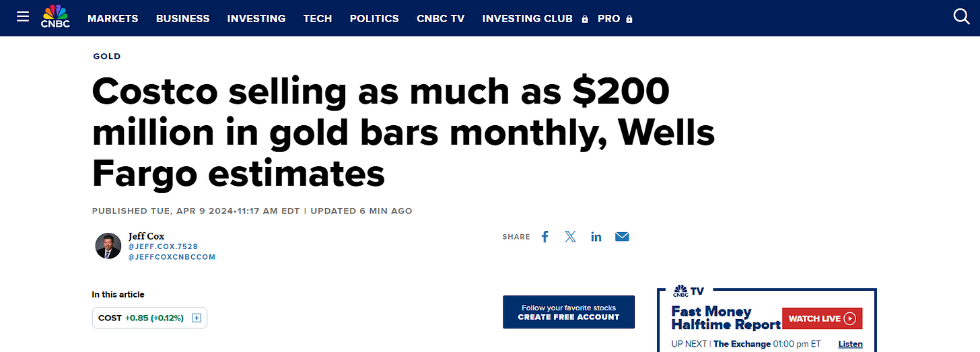Share article via email envelope icon

(622, 237)
